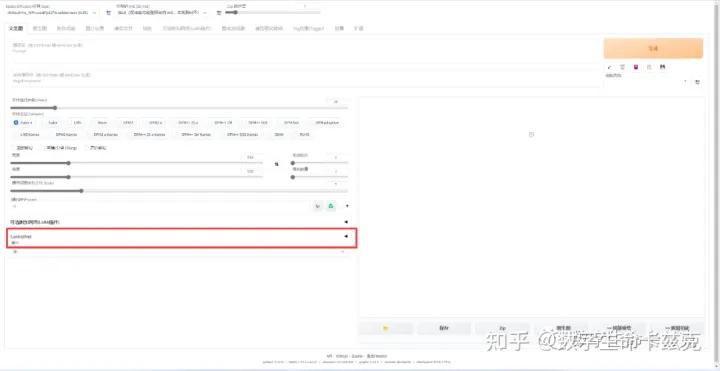Open the settings tab

[x=339, y=28]
